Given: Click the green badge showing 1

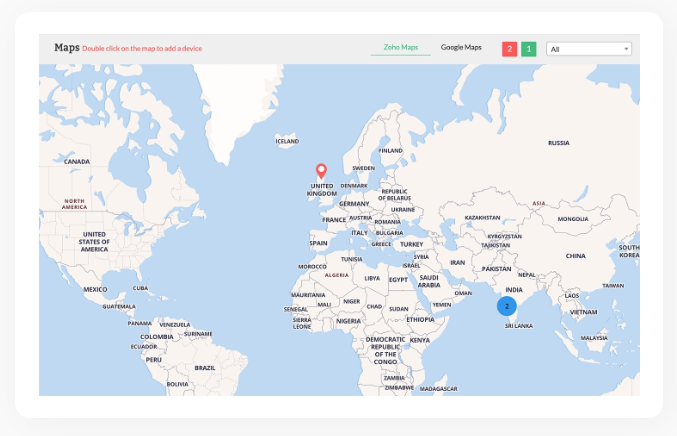Looking at the screenshot, I should pyautogui.click(x=528, y=48).
